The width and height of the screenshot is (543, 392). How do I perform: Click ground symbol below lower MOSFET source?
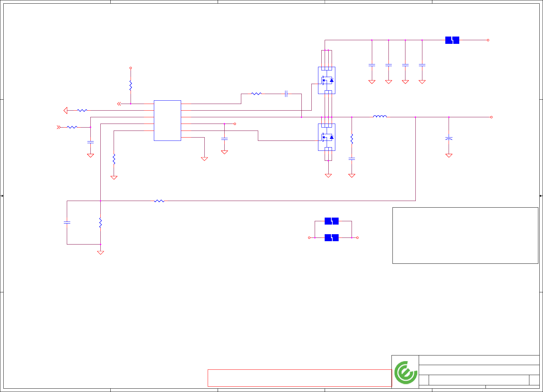[x=328, y=176]
